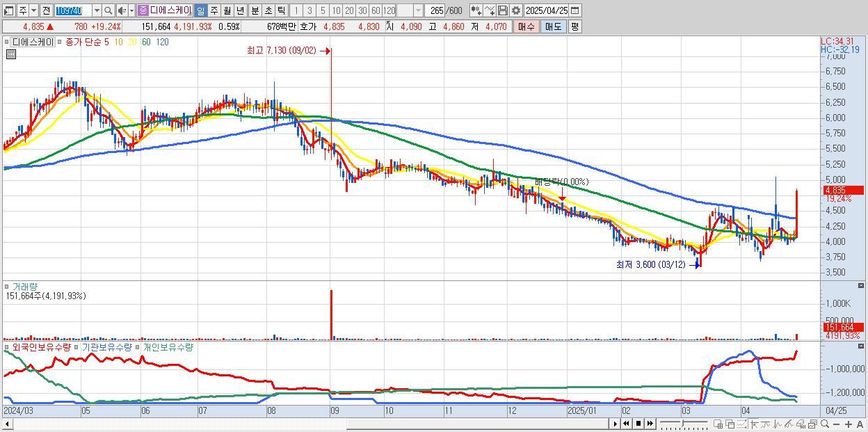Click the 전 button beside the stock code
Screen dimensions: 868x432
pos(46,10)
